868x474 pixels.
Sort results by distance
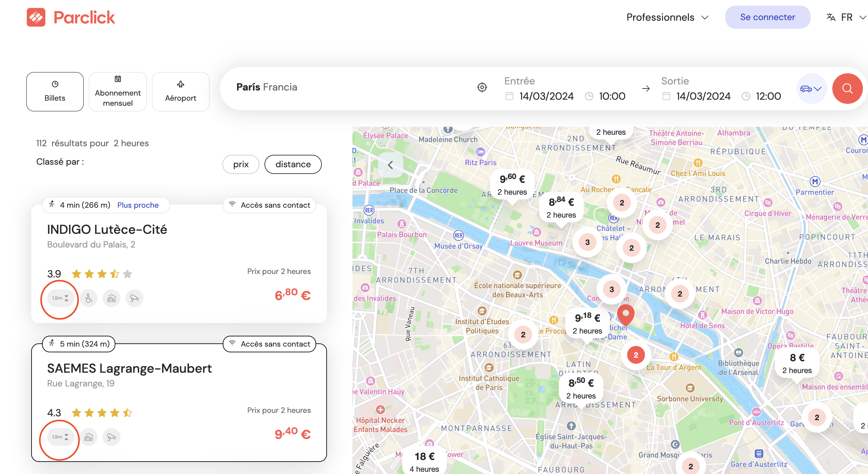tap(293, 164)
